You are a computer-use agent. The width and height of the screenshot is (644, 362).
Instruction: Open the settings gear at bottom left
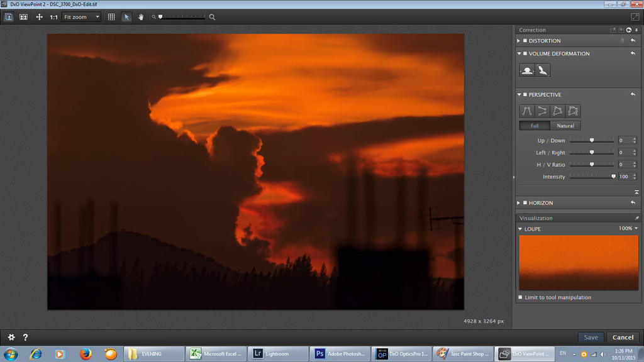[x=11, y=337]
